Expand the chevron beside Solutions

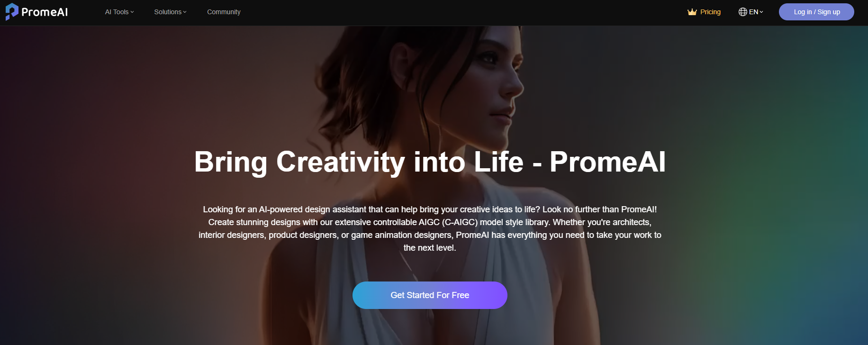(x=185, y=12)
